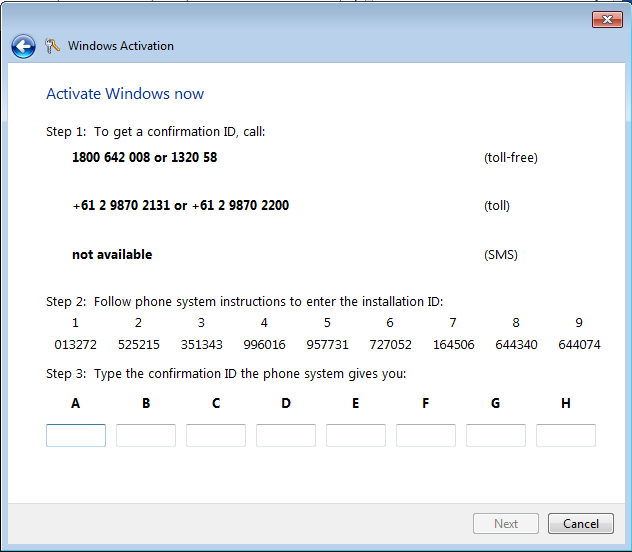Close the Windows Activation dialog
632x552 pixels.
(607, 19)
